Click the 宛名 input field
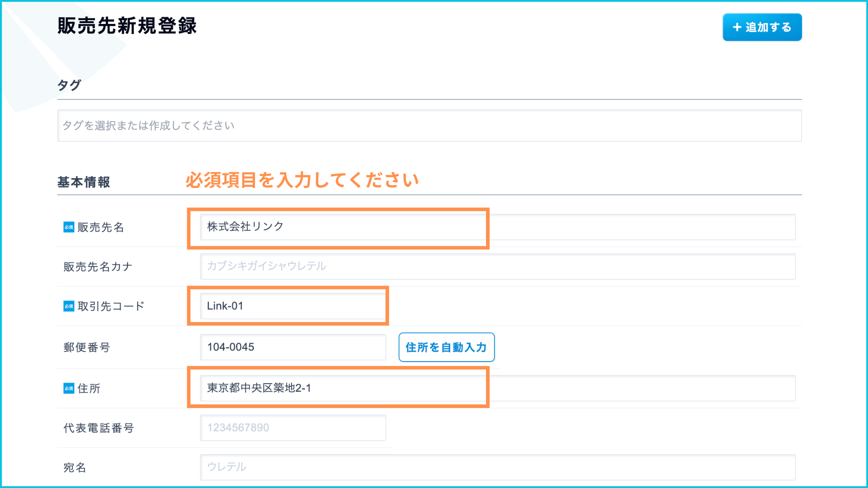 (x=497, y=467)
